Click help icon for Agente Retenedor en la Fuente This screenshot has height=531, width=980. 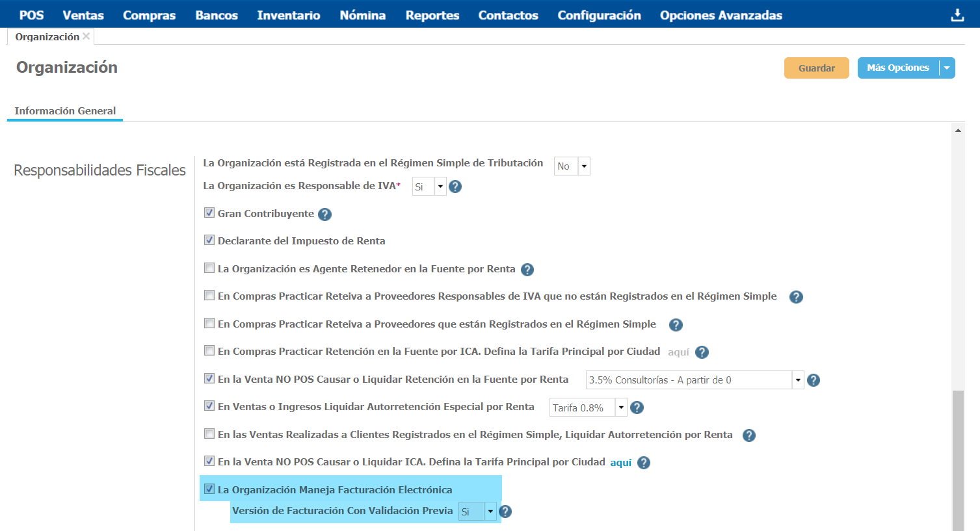527,269
